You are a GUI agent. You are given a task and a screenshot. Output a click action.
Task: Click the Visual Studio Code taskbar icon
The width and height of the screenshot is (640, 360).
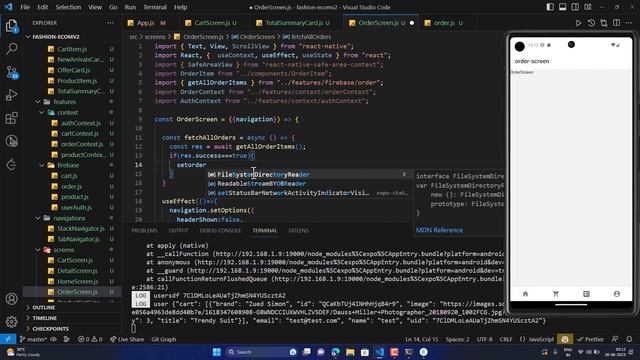(x=380, y=352)
